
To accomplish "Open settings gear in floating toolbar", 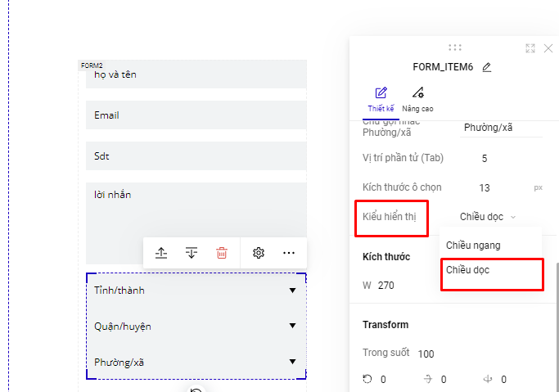I will pyautogui.click(x=259, y=253).
